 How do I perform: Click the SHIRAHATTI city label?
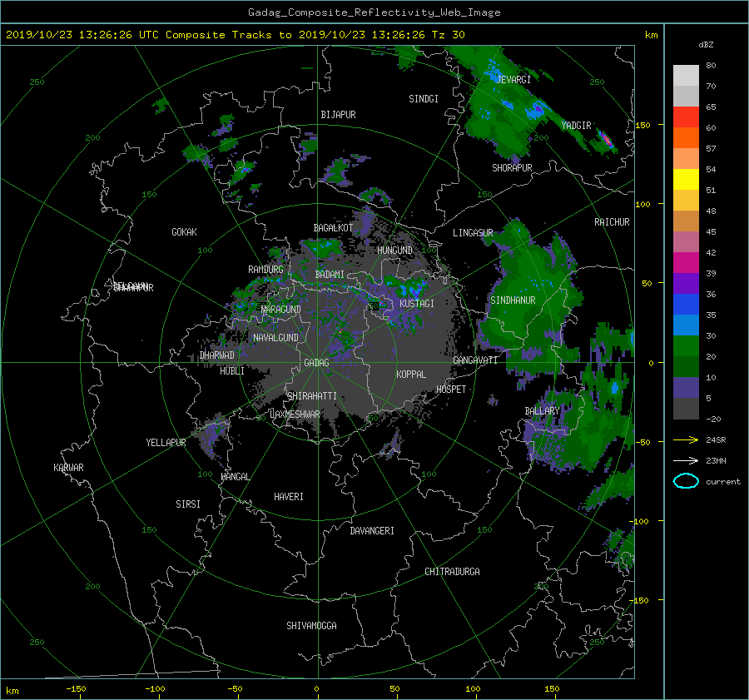(x=312, y=396)
